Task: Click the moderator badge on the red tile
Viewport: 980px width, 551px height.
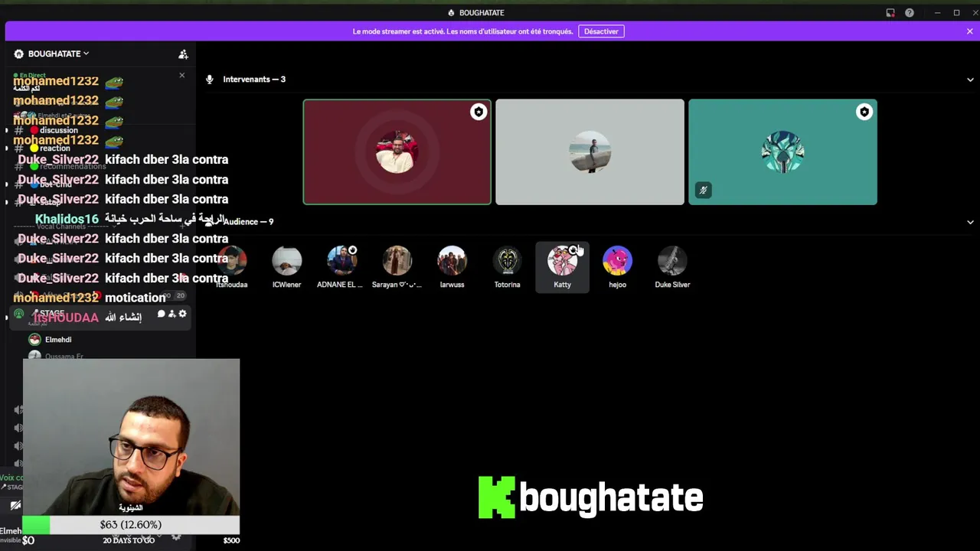Action: pyautogui.click(x=479, y=112)
